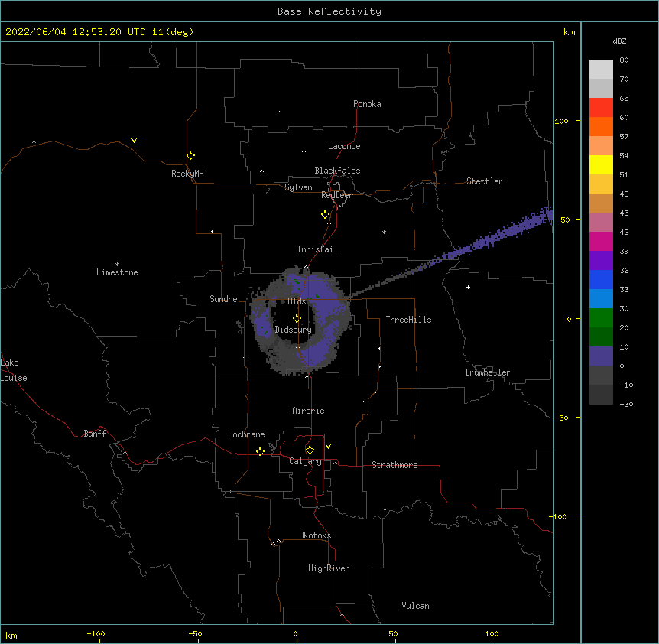
Task: Click the yellow diamond marker near RockyMH
Action: [191, 156]
